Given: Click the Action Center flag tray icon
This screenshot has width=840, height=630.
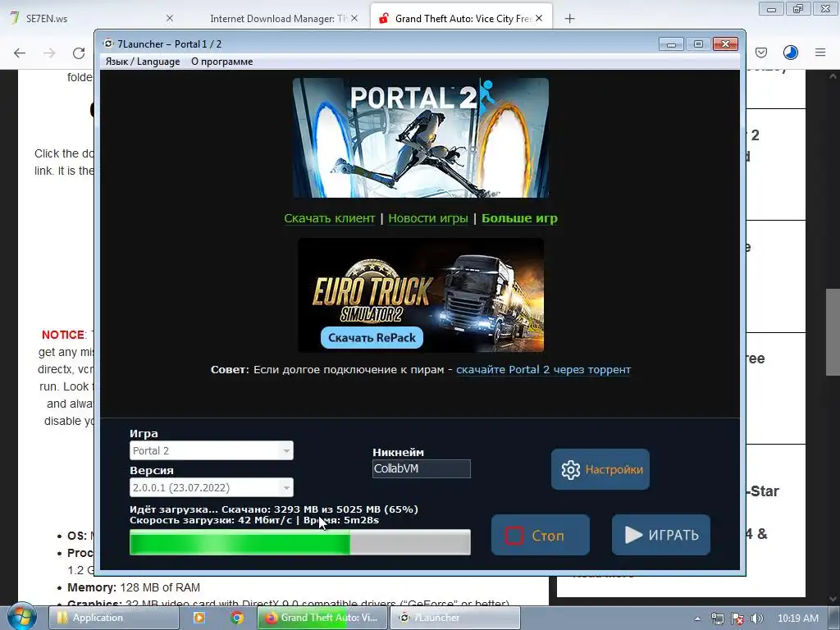Looking at the screenshot, I should 737,619.
